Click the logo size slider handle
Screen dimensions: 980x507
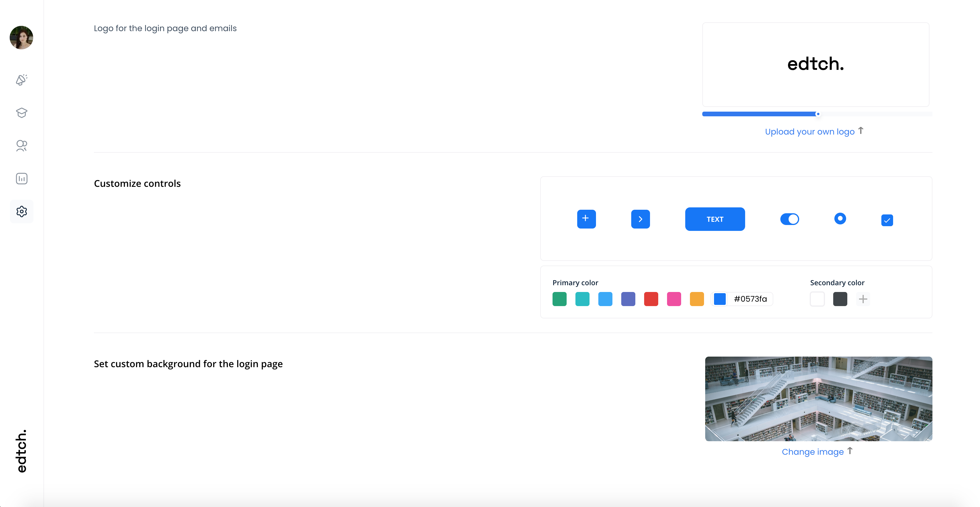point(818,114)
